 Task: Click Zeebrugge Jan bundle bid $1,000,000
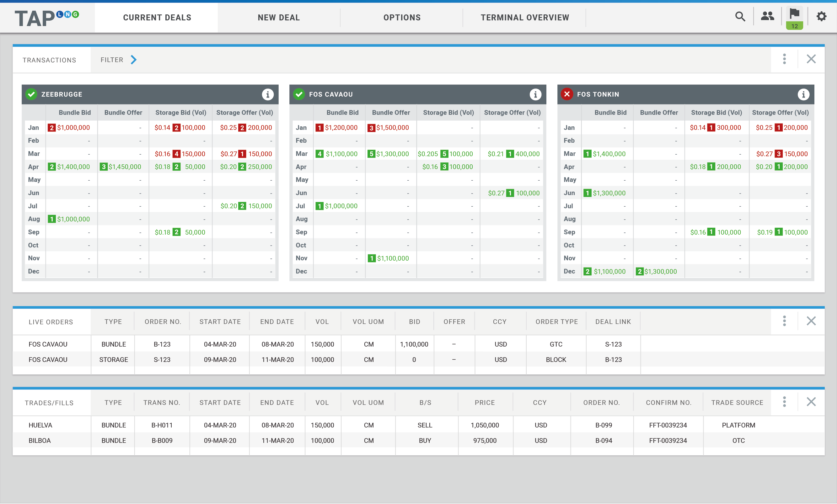(73, 128)
